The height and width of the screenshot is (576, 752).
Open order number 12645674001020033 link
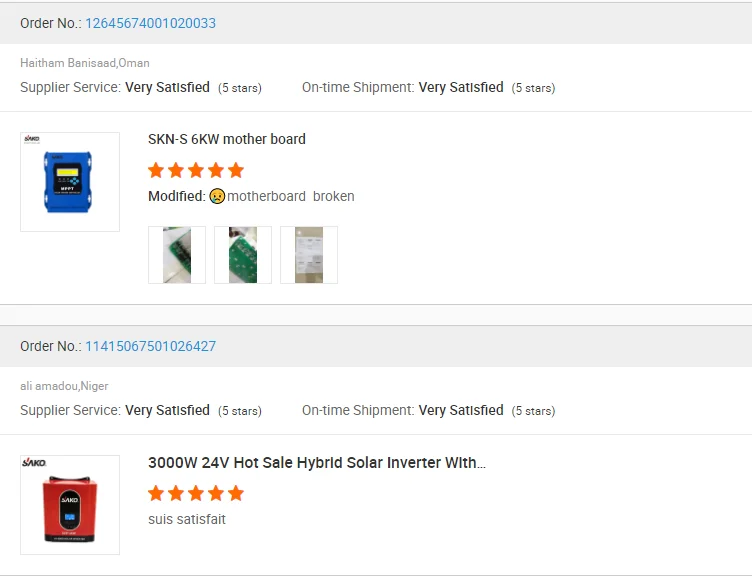click(x=150, y=23)
